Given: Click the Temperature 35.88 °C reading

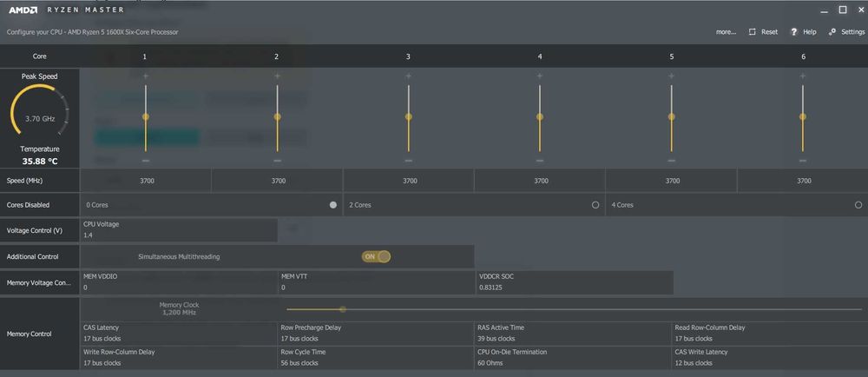Looking at the screenshot, I should pyautogui.click(x=40, y=162).
